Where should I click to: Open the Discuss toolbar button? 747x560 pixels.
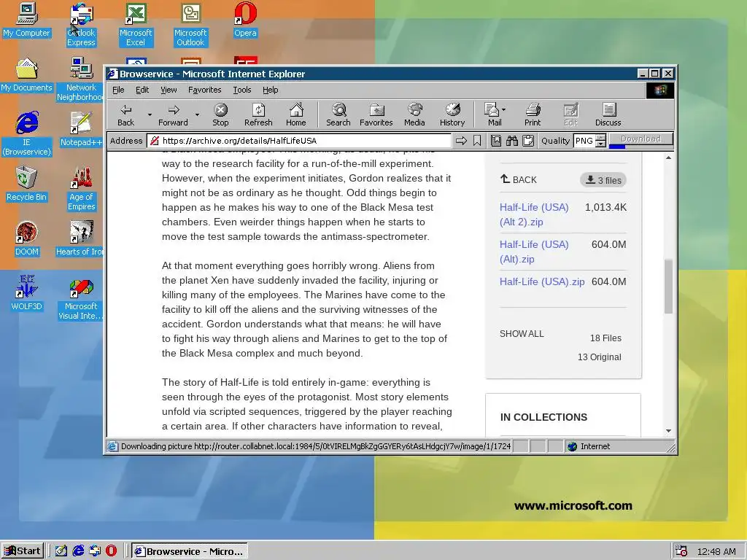(x=608, y=115)
